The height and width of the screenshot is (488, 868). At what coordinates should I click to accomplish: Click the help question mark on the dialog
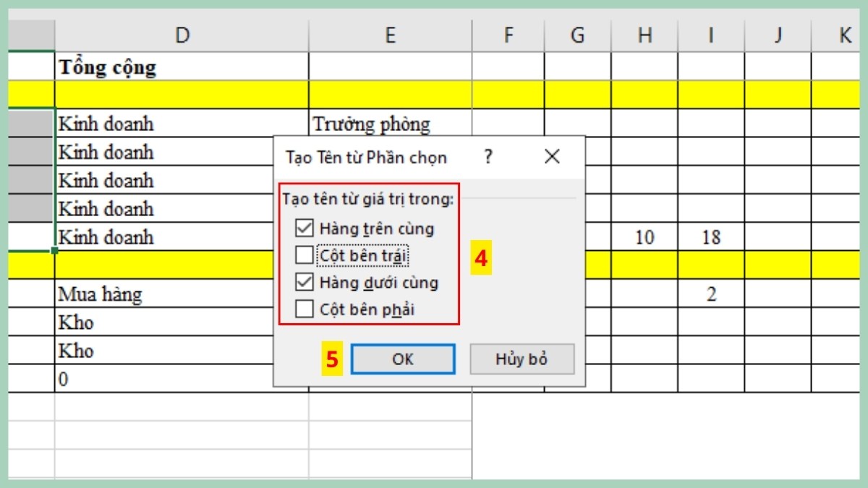488,156
